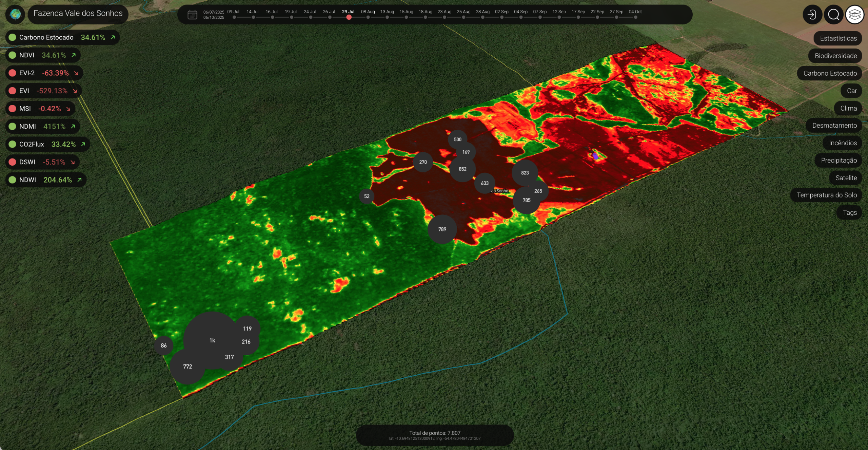Expand the 1k point cluster
The height and width of the screenshot is (450, 868).
212,340
